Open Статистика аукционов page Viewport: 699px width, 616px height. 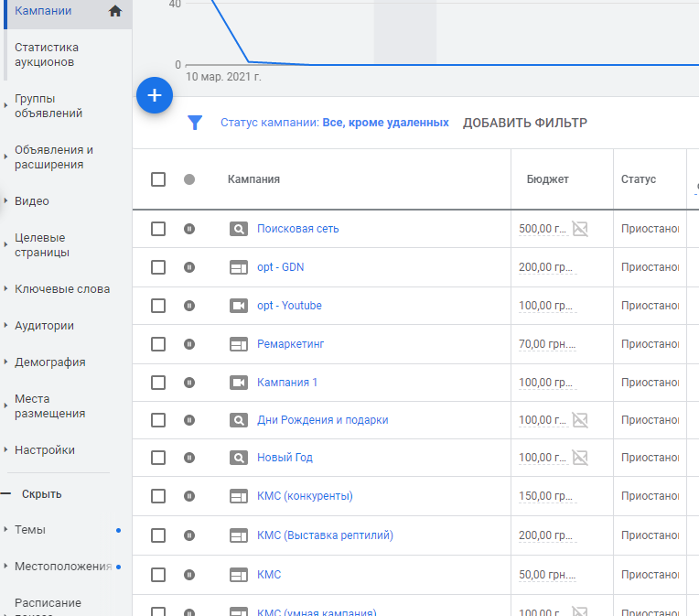click(x=47, y=54)
